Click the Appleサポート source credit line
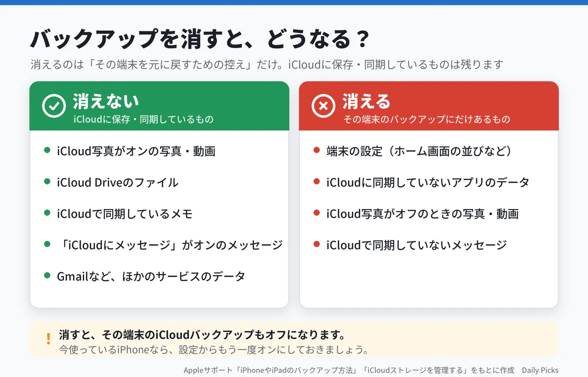 pyautogui.click(x=349, y=370)
